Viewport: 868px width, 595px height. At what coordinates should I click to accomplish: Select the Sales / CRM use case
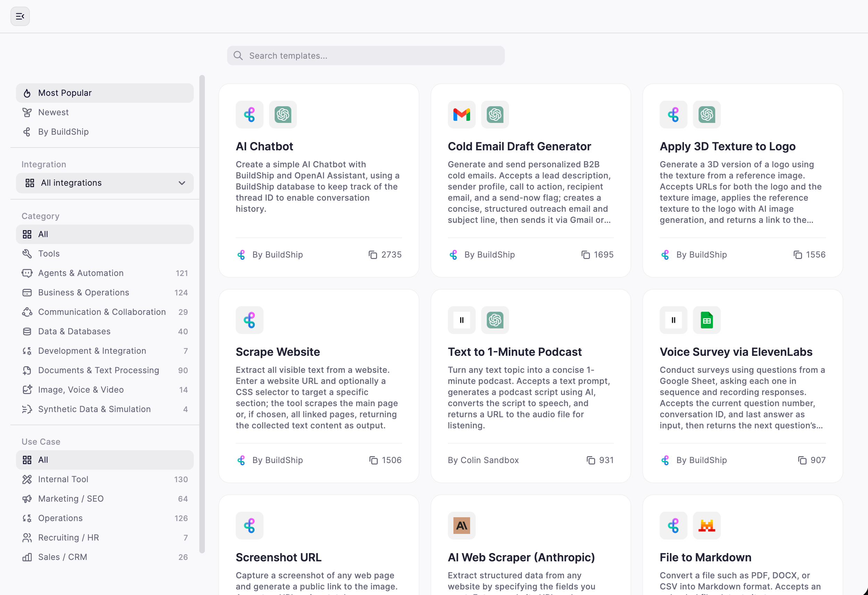coord(105,557)
